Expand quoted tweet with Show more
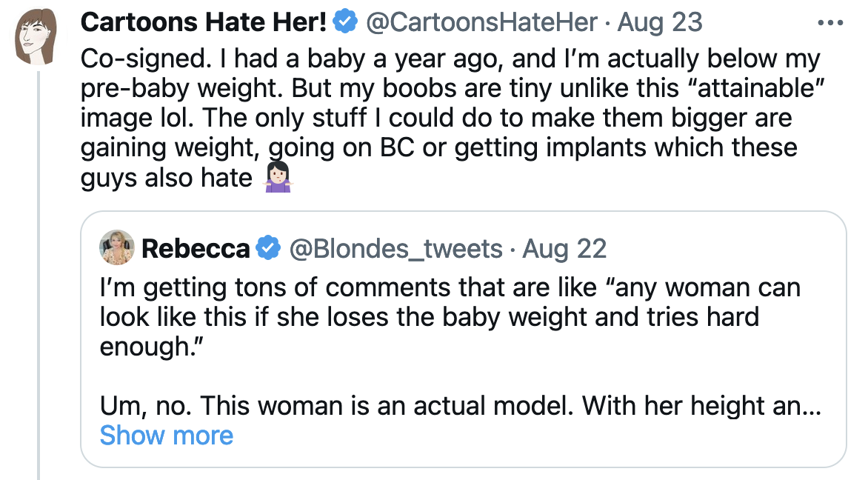Screen dimensions: 868x480 point(166,435)
